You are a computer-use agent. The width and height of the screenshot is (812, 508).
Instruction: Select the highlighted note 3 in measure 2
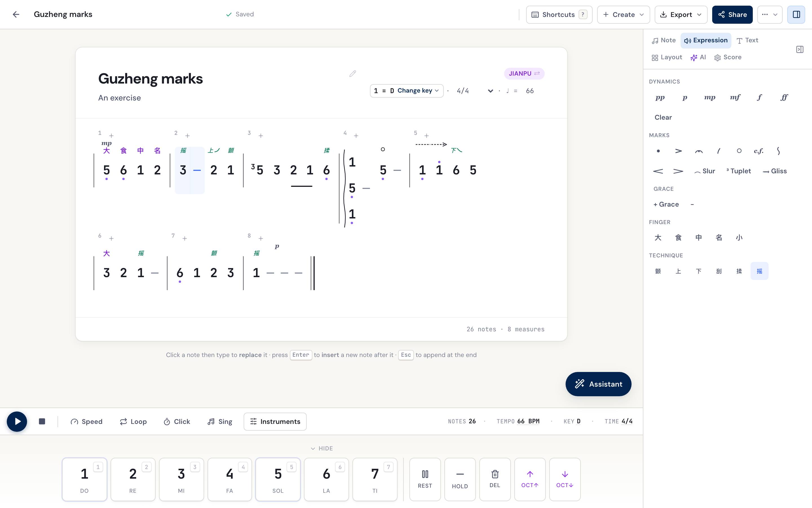click(183, 170)
